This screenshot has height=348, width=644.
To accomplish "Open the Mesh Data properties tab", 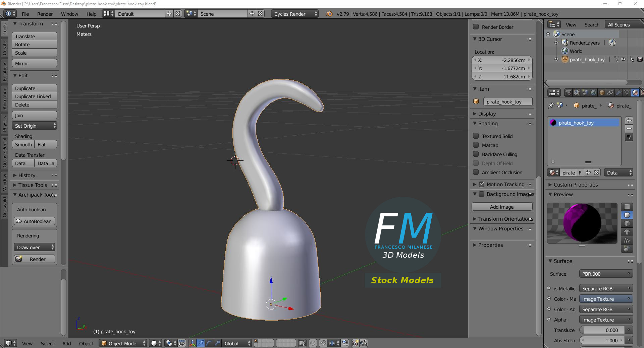I will pyautogui.click(x=627, y=93).
